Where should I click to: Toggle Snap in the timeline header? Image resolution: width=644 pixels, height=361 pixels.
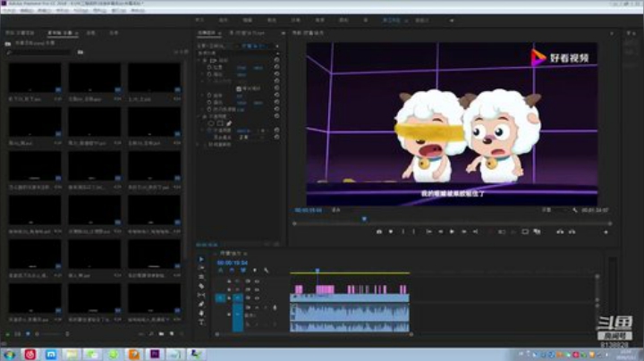232,271
